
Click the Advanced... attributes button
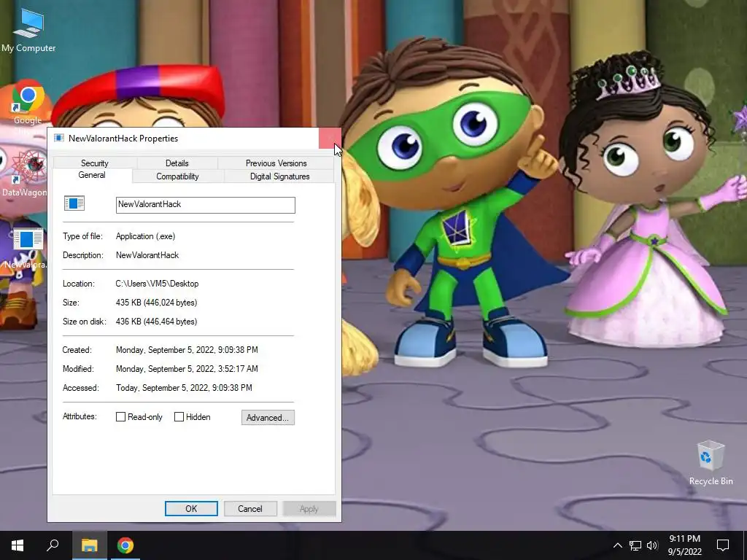[x=268, y=418]
